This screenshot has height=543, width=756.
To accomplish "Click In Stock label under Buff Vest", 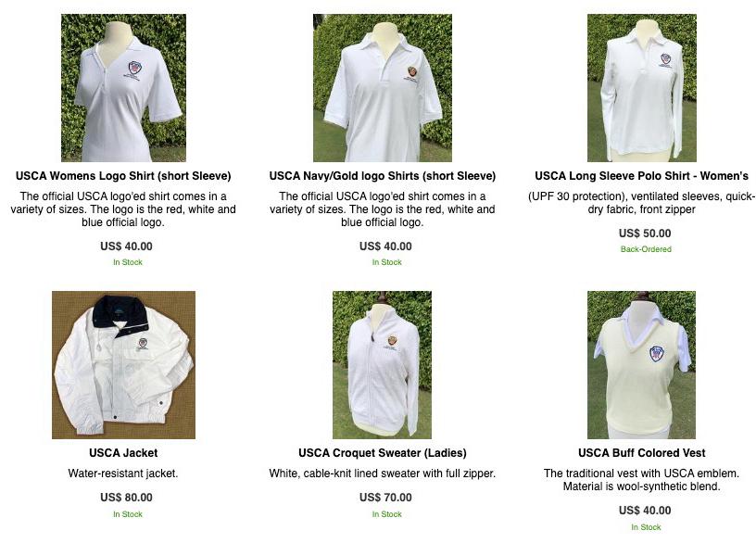I will point(646,527).
